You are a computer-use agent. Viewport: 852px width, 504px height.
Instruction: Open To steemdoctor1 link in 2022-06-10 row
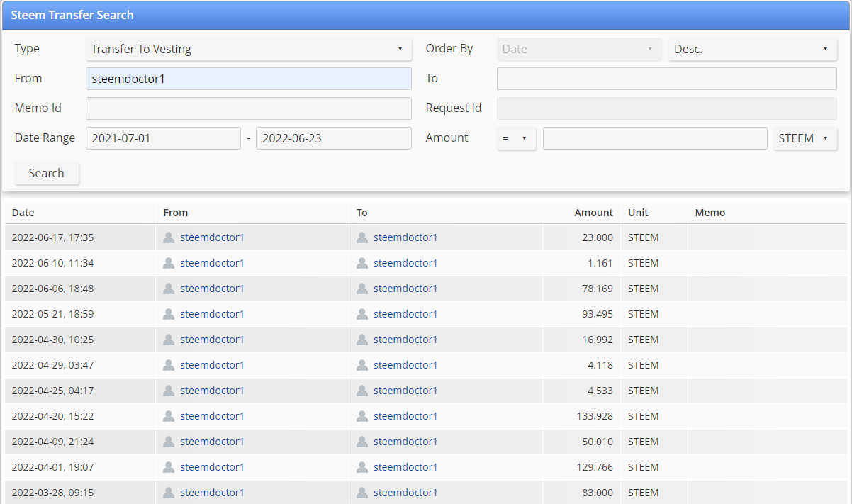click(405, 263)
